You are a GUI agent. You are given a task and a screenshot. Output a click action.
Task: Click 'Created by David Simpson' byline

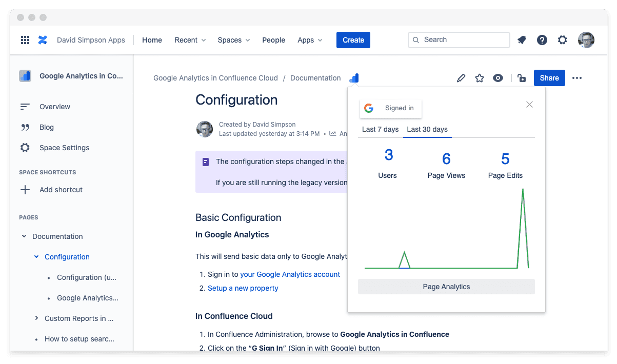[257, 125]
